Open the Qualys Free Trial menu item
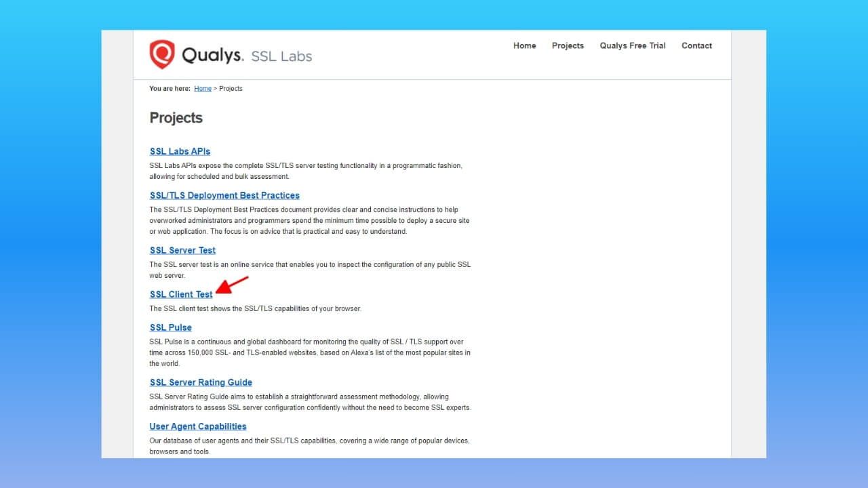Image resolution: width=868 pixels, height=488 pixels. [633, 45]
